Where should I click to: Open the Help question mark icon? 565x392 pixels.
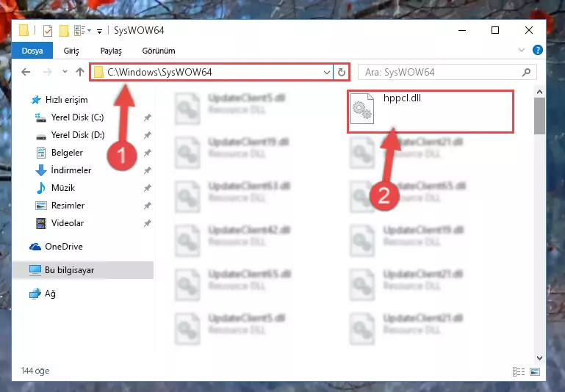pyautogui.click(x=537, y=50)
